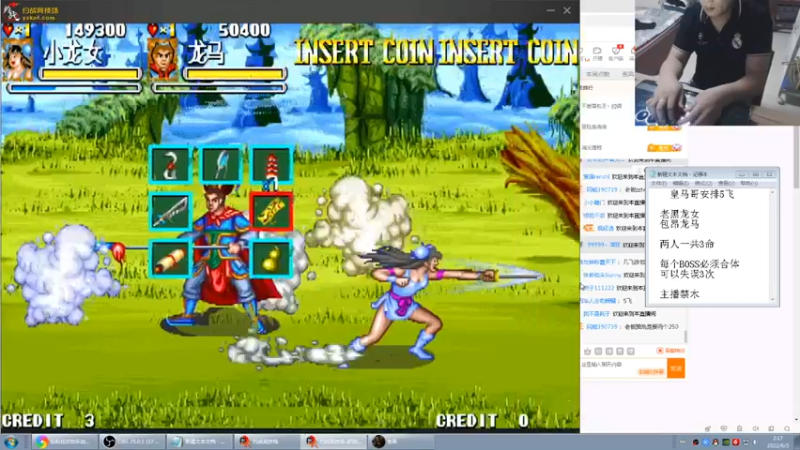Open the TV-shaped icon in stream panel
The height and width of the screenshot is (450, 800).
597,53
